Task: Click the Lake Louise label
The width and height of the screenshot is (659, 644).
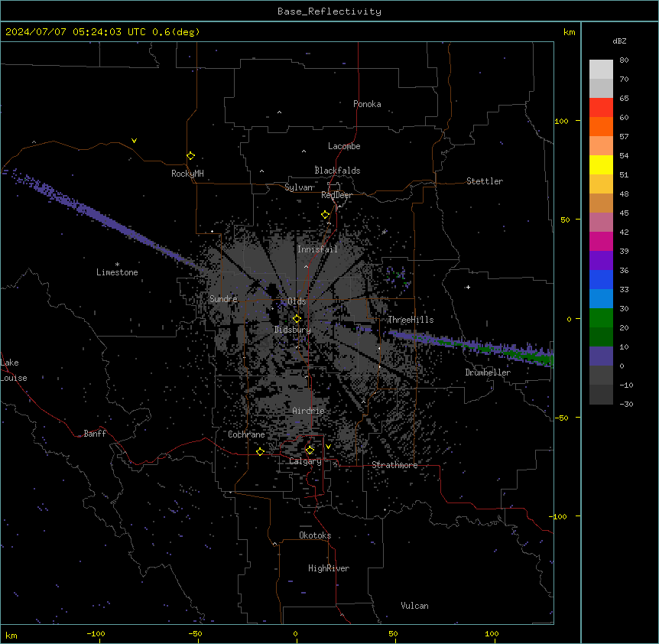Action: (14, 370)
